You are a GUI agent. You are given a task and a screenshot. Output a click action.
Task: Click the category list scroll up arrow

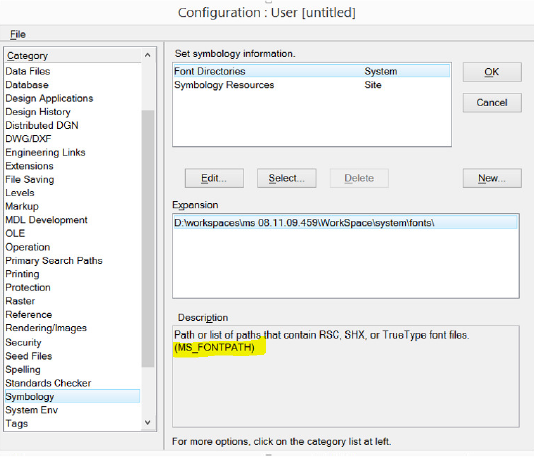(147, 55)
